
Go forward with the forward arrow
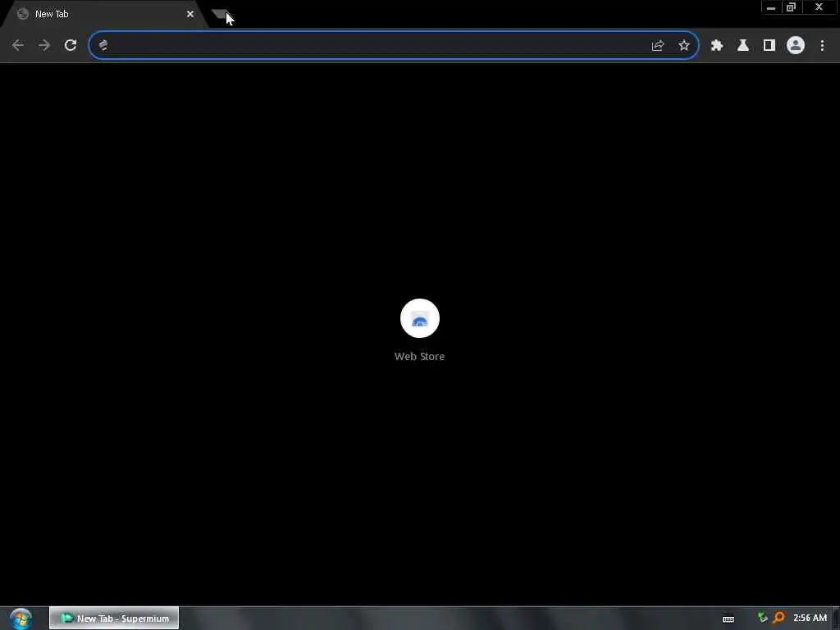[44, 46]
